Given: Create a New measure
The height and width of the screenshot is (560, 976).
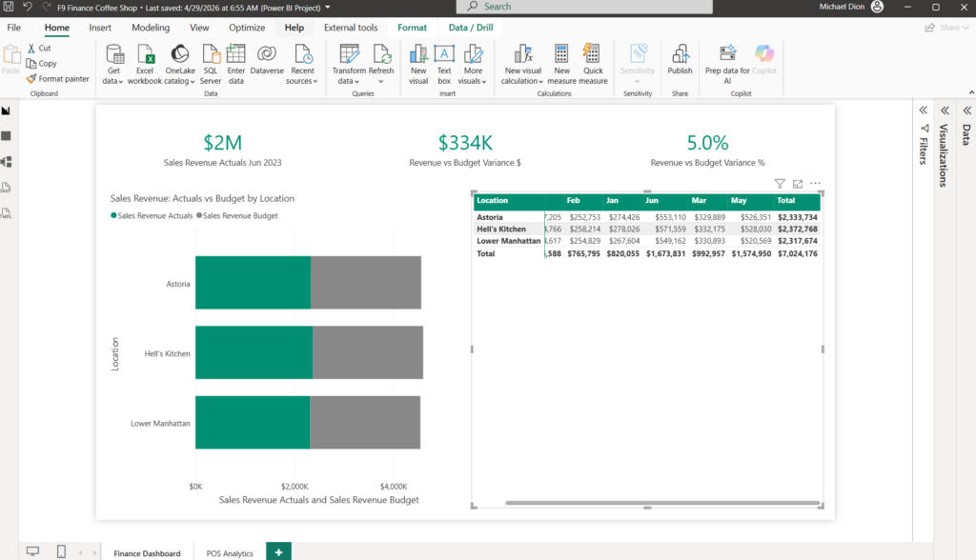Looking at the screenshot, I should point(561,64).
